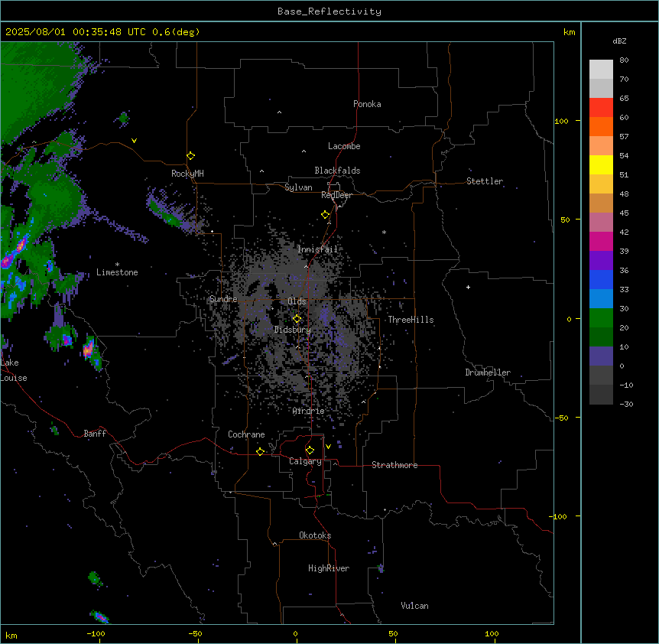Pick the purple 36-39 dBZ legend color
The image size is (659, 644).
coord(601,261)
